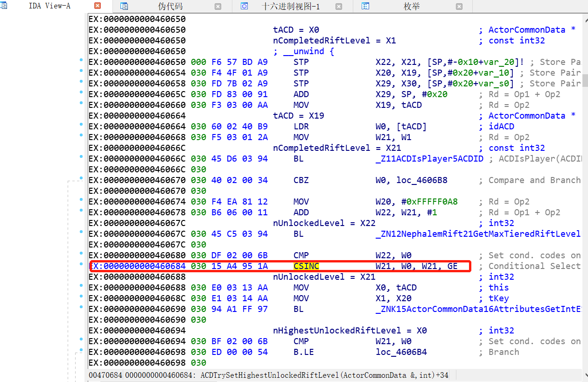This screenshot has width=588, height=382.
Task: Click the var_s0 stack variable operand
Action: point(494,84)
